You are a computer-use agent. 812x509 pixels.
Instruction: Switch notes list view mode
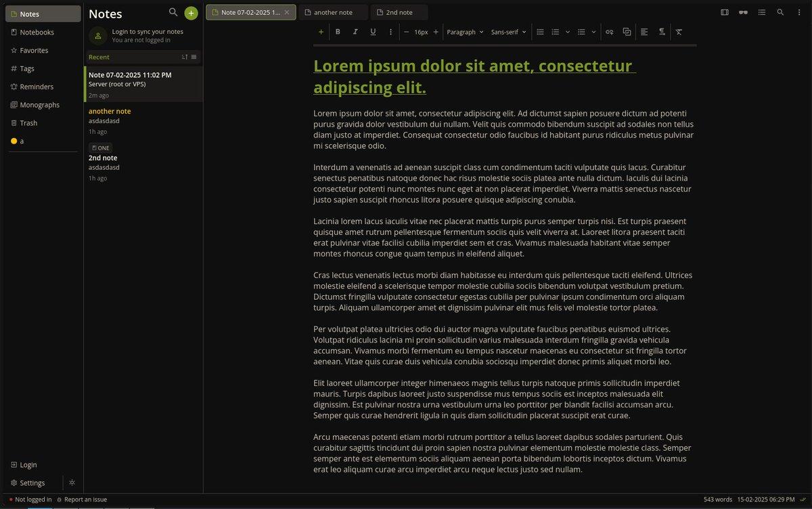coord(194,57)
